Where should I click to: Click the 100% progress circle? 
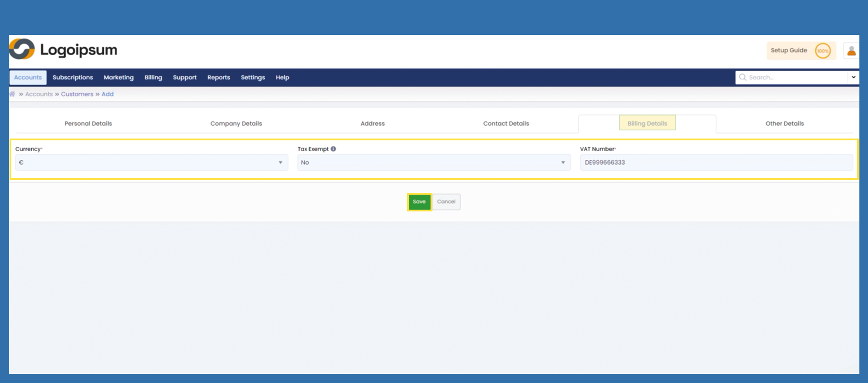tap(823, 51)
